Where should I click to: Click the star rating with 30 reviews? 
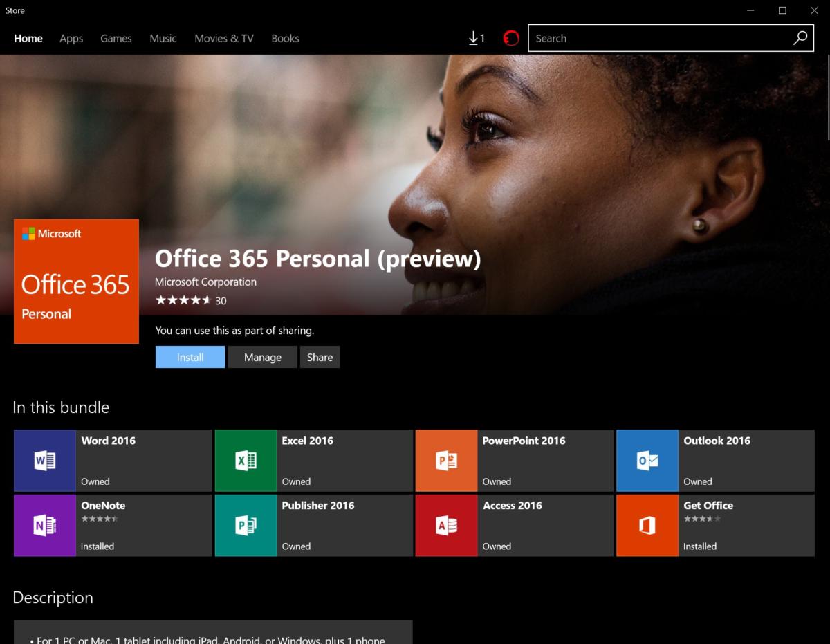pos(191,300)
